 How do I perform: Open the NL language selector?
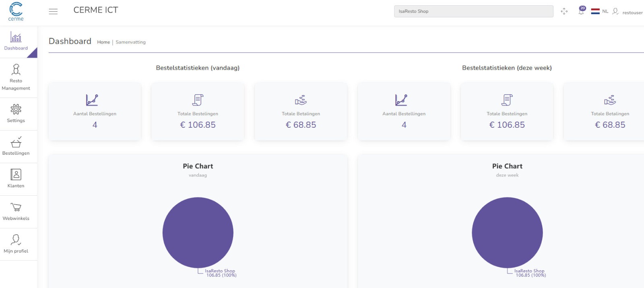pos(605,11)
